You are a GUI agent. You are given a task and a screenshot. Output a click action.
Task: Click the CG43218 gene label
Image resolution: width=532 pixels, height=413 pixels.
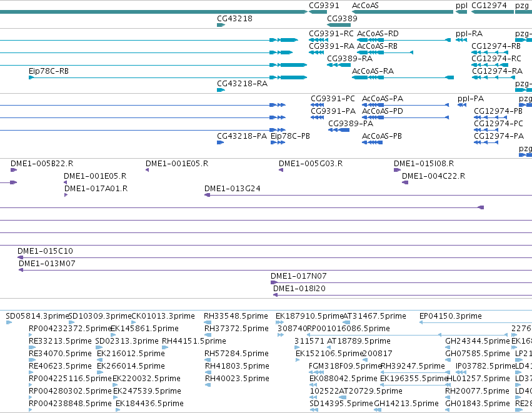click(235, 19)
